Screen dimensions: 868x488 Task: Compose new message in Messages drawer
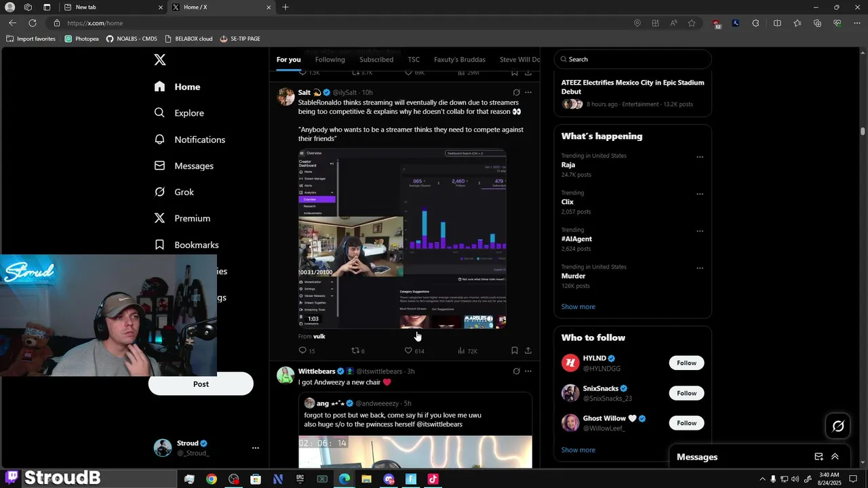pyautogui.click(x=818, y=457)
